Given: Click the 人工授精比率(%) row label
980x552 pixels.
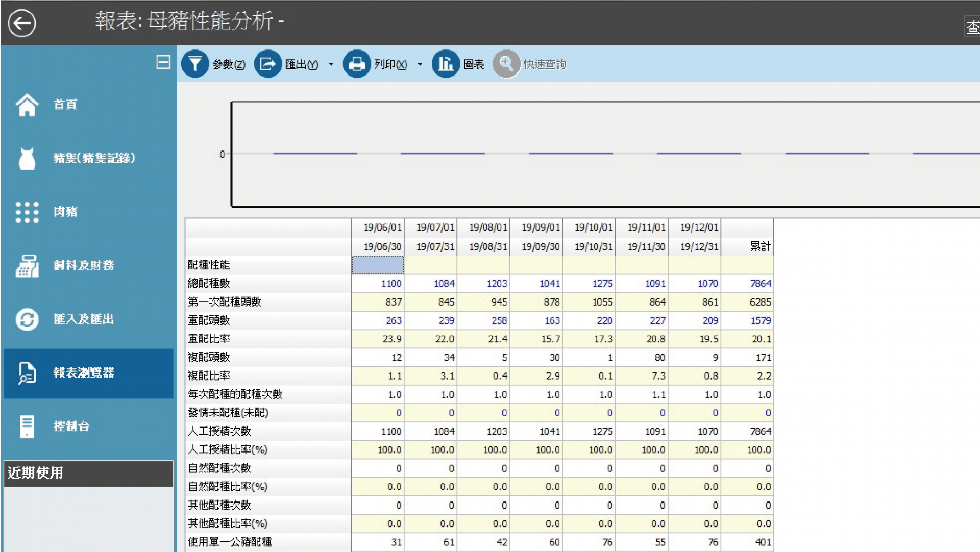Looking at the screenshot, I should 228,449.
